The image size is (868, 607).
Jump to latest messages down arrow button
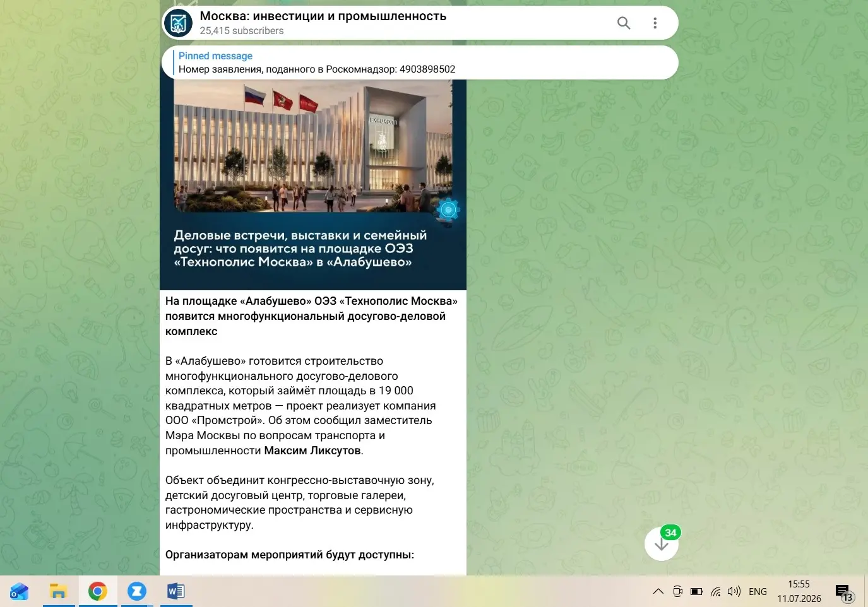(x=662, y=544)
